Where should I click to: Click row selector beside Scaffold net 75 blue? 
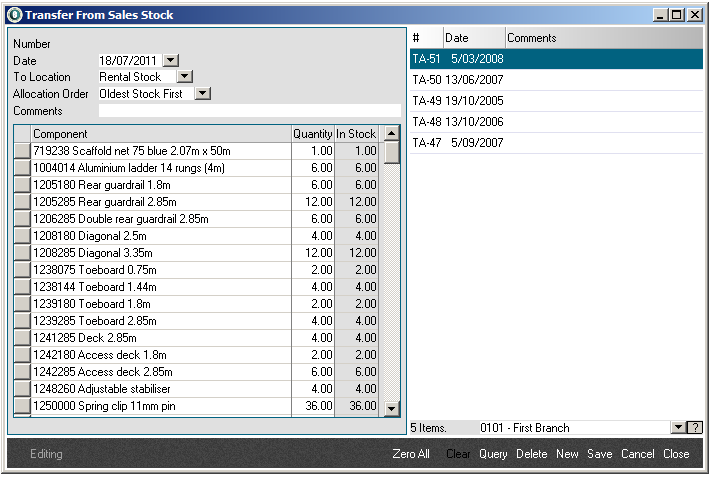[x=22, y=151]
